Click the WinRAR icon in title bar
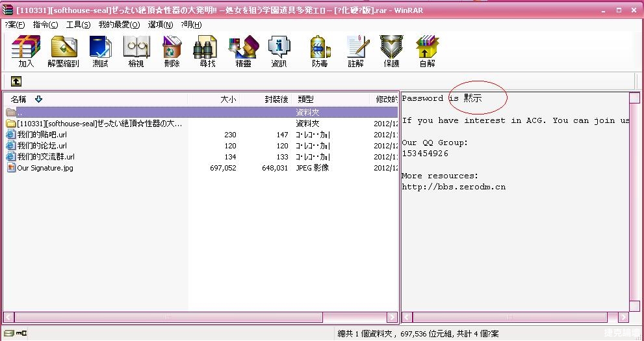The width and height of the screenshot is (644, 341). coord(7,10)
